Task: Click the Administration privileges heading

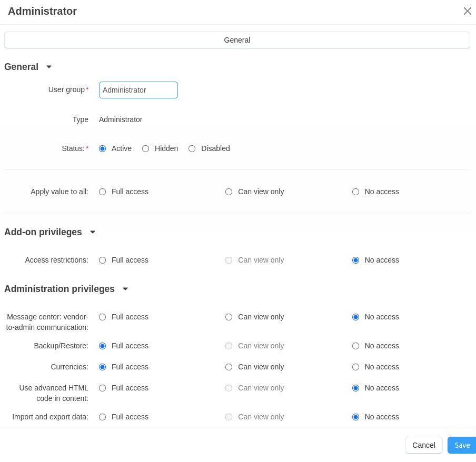Action: point(60,289)
